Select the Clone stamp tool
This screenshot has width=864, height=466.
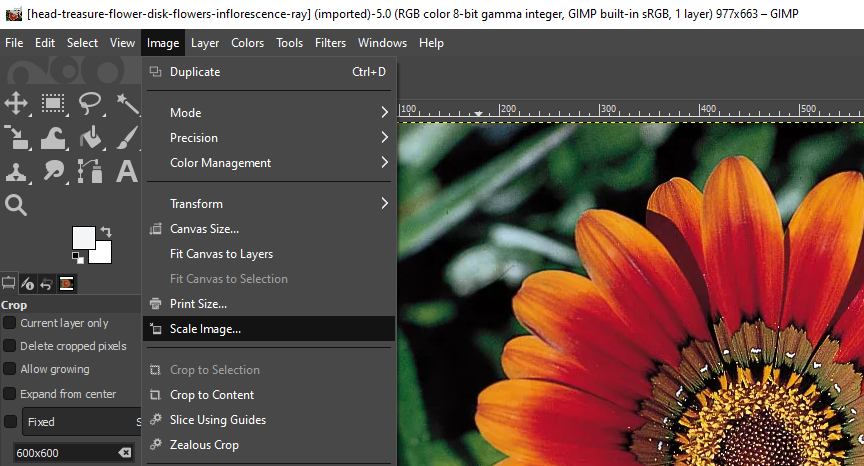(16, 171)
